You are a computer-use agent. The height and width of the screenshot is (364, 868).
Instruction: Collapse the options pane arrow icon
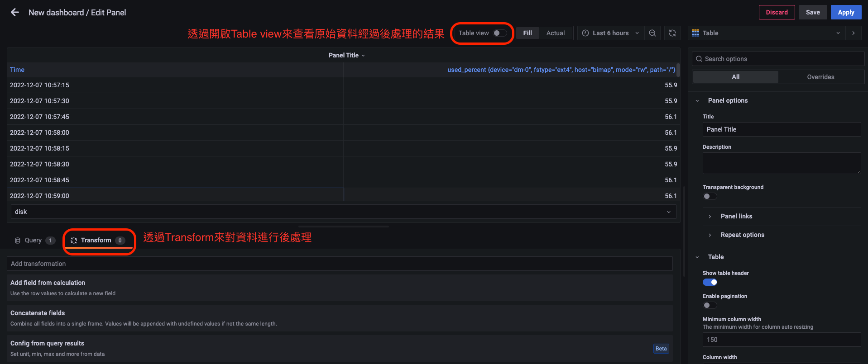[x=854, y=33]
